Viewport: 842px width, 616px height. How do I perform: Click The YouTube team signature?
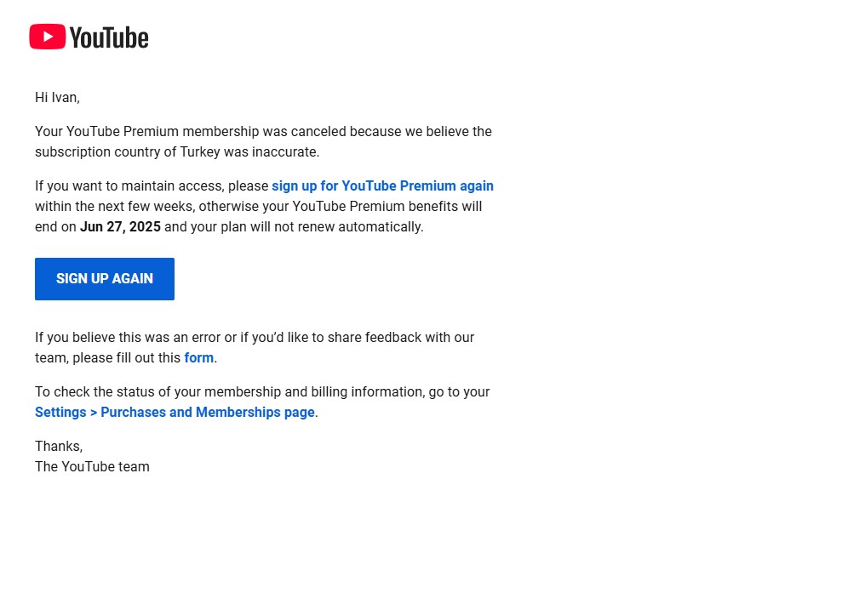(x=92, y=467)
